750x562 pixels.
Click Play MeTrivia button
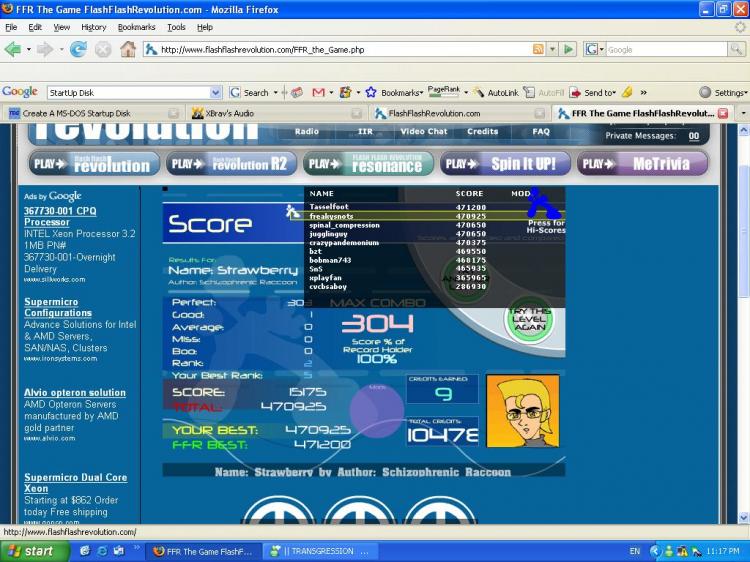tap(642, 164)
